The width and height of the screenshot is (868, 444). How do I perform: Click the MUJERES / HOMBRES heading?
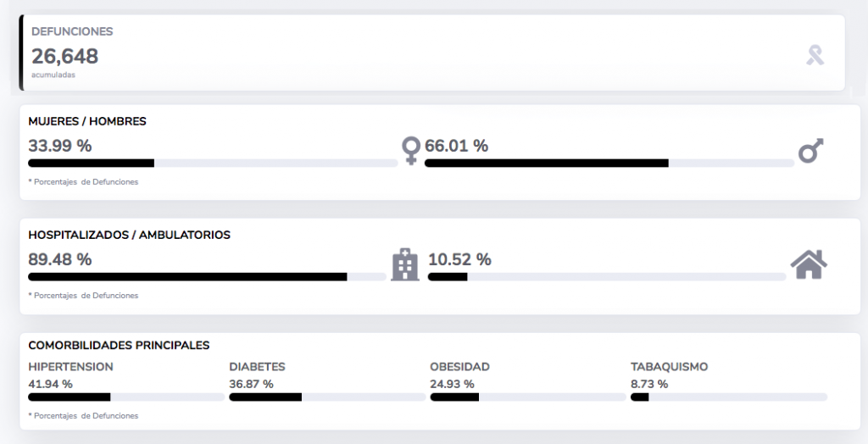tap(87, 121)
